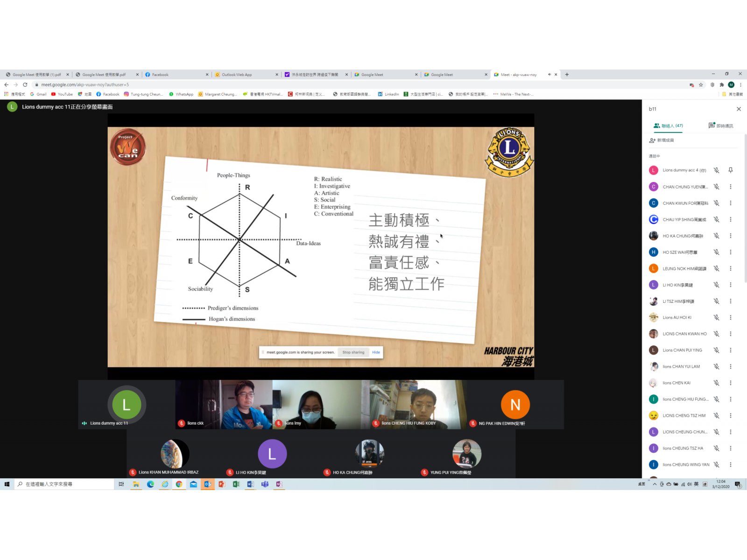Hide the screen sharing notification bar
Screen dimensions: 747x560
click(376, 352)
